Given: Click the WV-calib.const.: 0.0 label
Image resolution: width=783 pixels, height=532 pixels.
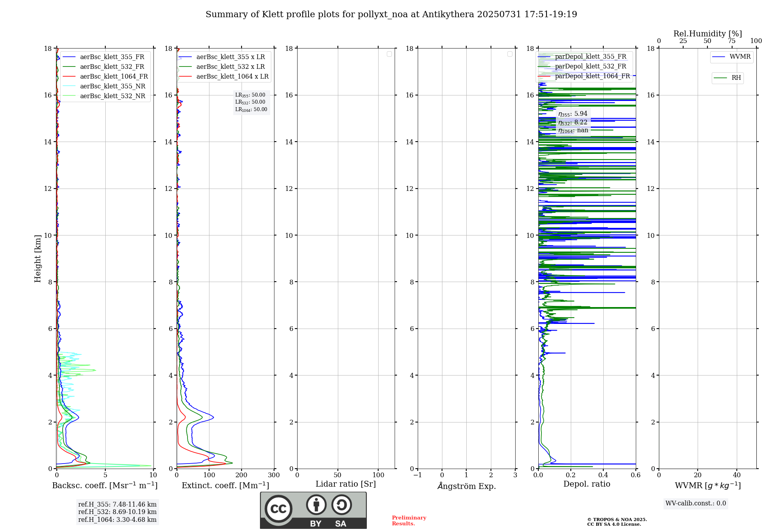Looking at the screenshot, I should click(696, 503).
